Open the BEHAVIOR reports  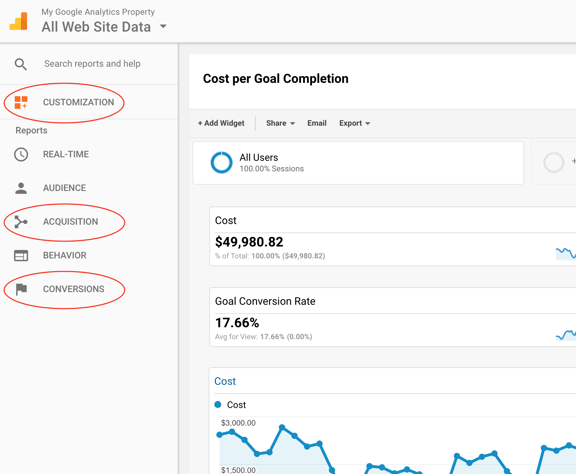pyautogui.click(x=65, y=255)
